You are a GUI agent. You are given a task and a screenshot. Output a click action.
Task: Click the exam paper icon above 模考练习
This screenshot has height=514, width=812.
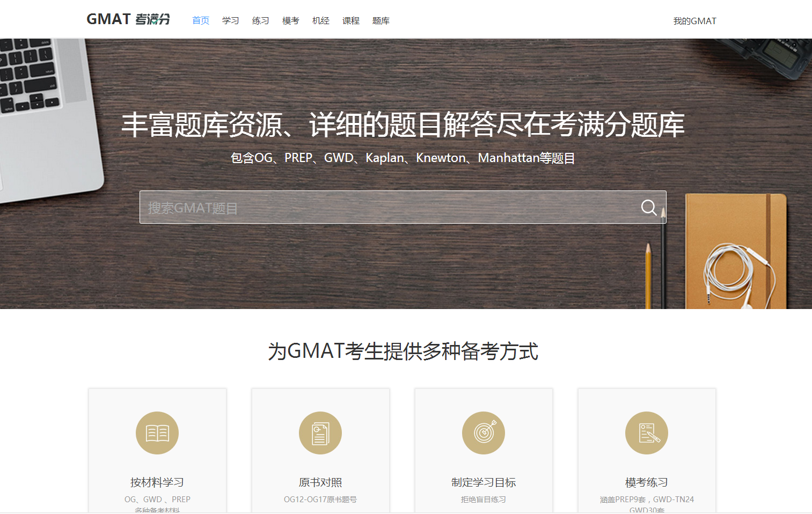[x=646, y=432]
